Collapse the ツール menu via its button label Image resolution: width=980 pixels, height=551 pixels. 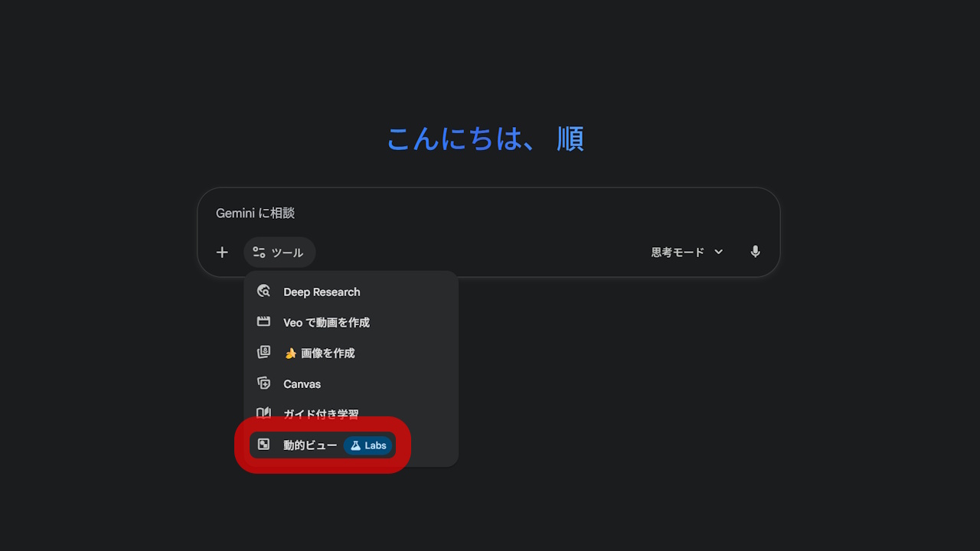tap(287, 253)
